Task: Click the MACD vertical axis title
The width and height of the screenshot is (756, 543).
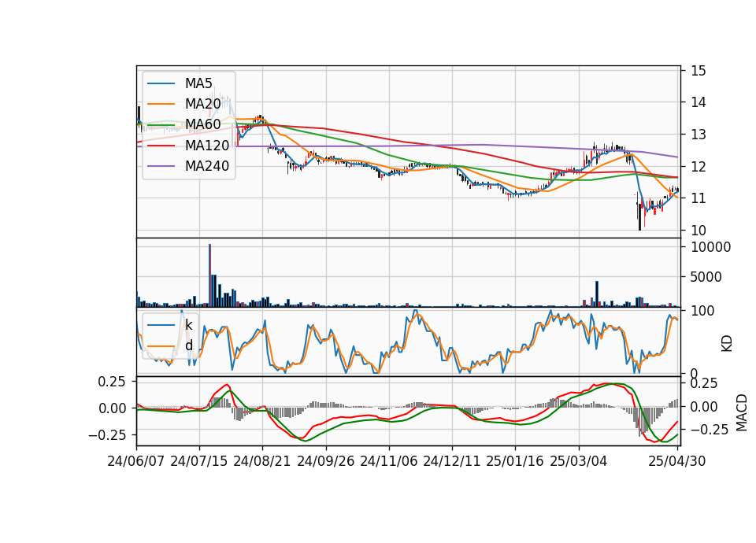Action: tap(742, 412)
